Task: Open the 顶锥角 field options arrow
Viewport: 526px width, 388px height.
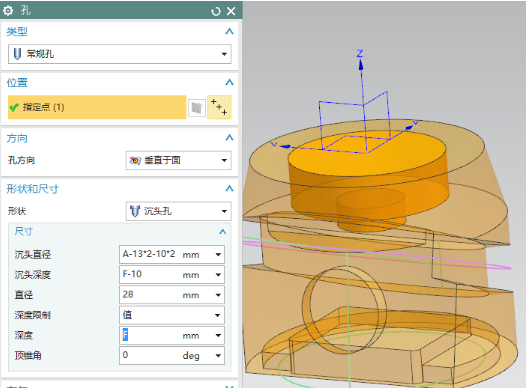Action: coord(218,355)
